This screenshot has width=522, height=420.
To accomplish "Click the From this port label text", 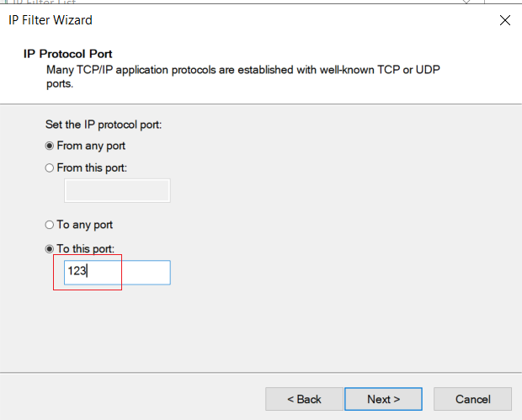I will point(92,167).
